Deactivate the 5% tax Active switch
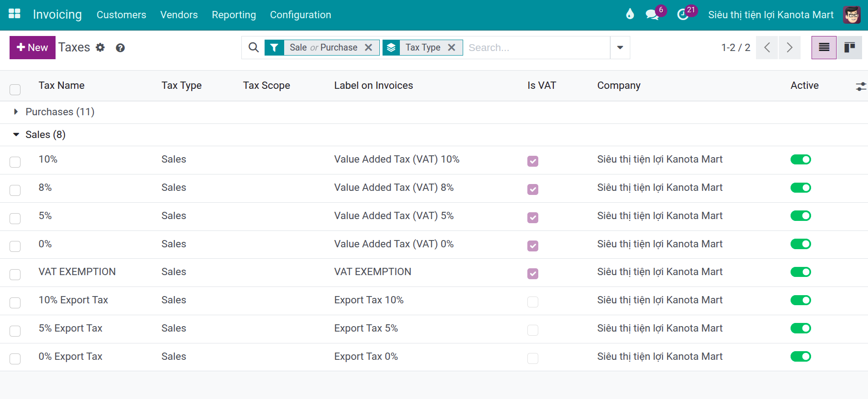 [x=801, y=215]
